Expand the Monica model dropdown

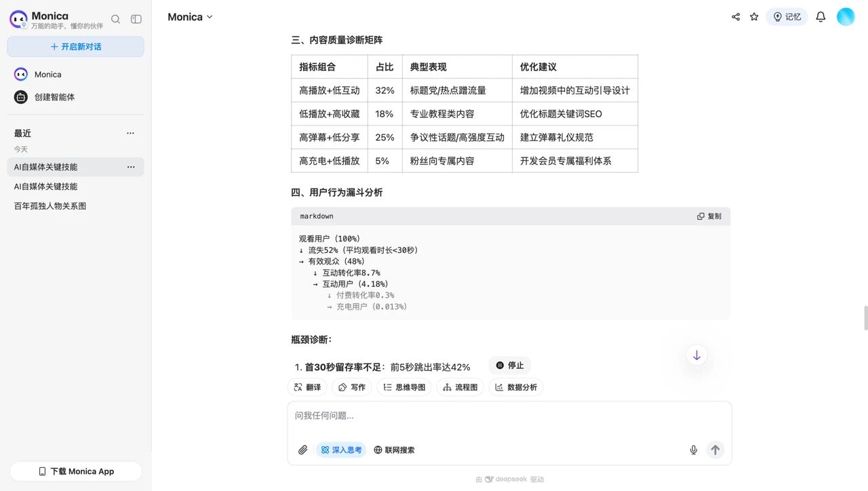(x=191, y=17)
